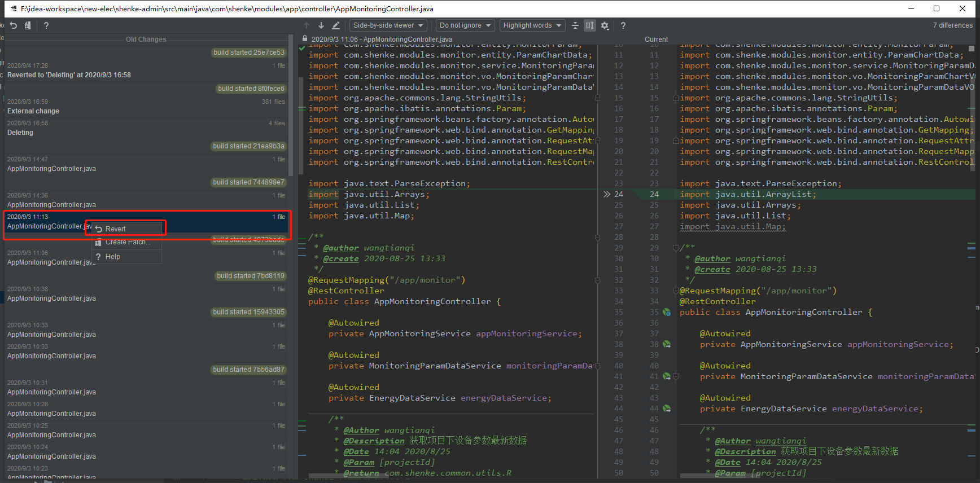Apply change with arrows at line 24
Screen dimensions: 980x483
point(606,194)
